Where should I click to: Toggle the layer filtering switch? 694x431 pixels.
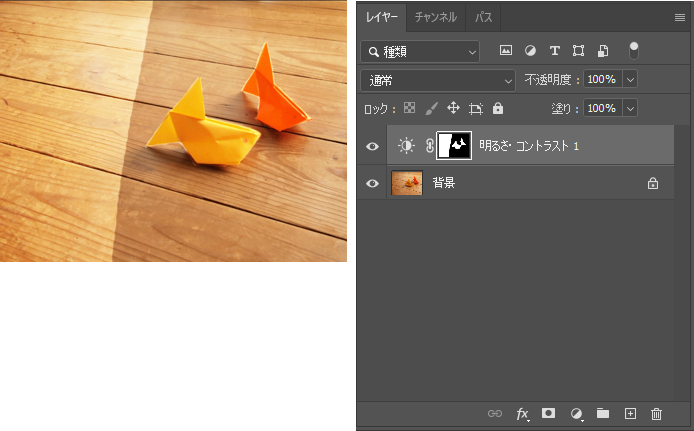[x=634, y=49]
